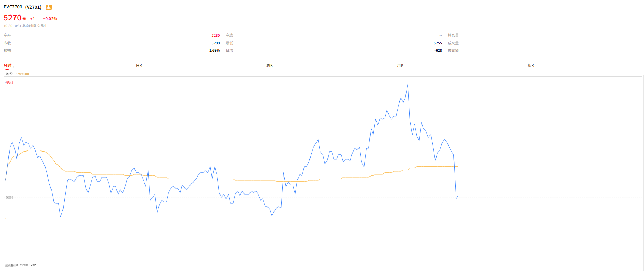Click the value 5255

click(x=438, y=43)
